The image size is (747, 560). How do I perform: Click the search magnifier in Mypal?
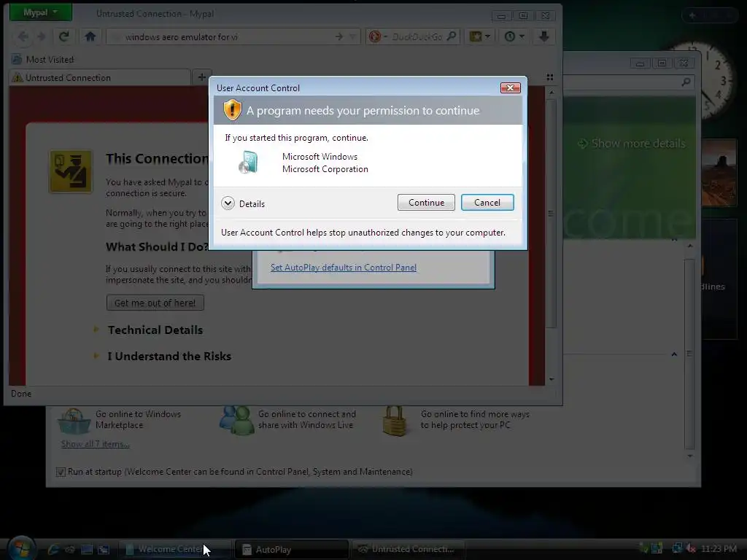452,36
